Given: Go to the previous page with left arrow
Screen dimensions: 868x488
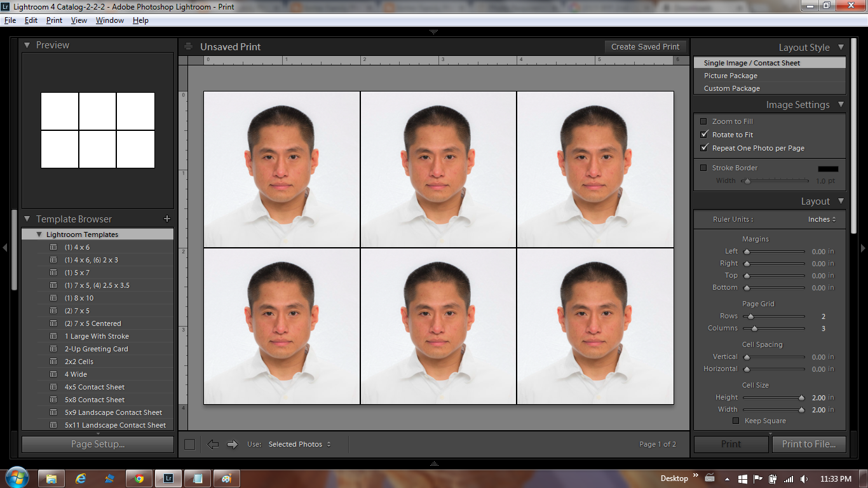Looking at the screenshot, I should coord(213,444).
